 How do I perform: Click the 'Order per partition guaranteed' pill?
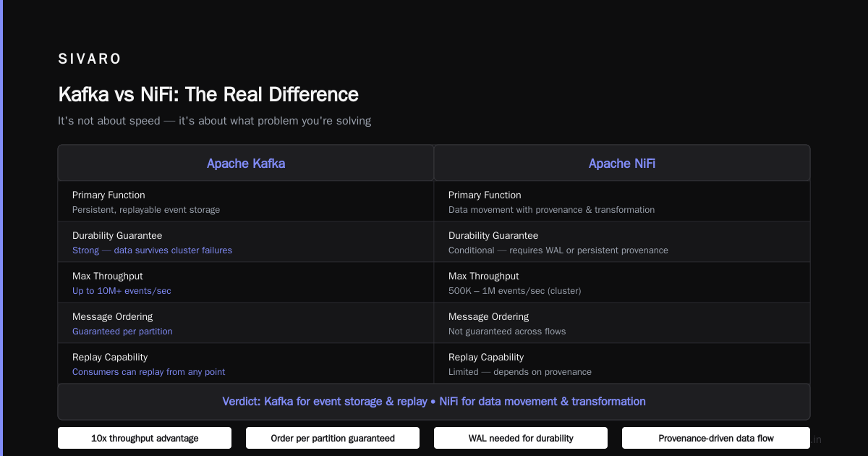pos(333,438)
